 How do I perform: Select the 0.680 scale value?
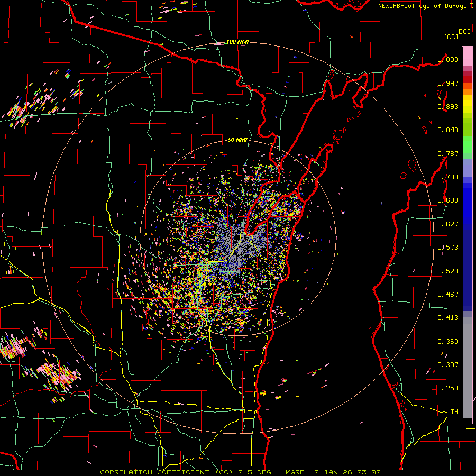[x=448, y=200]
